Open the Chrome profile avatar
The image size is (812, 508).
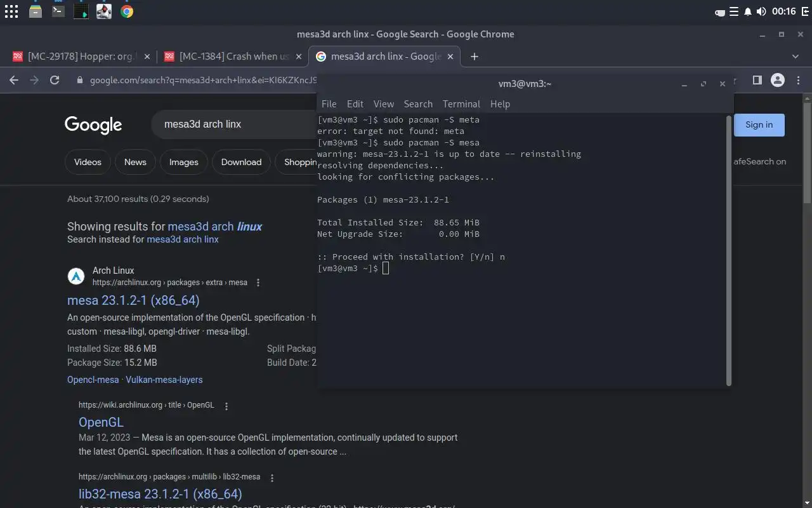click(778, 80)
